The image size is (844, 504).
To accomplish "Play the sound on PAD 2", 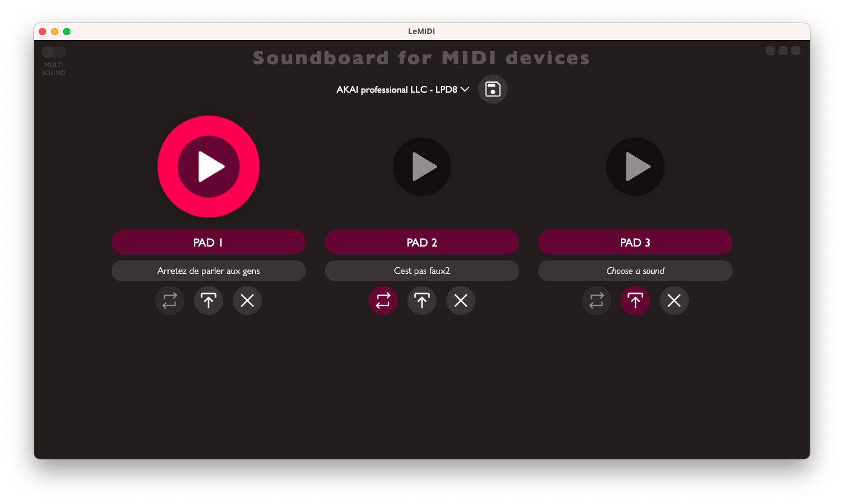I will (422, 167).
